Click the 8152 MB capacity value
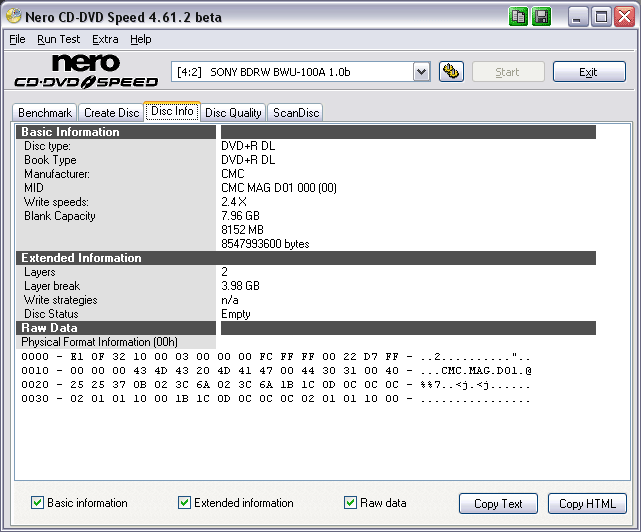This screenshot has width=641, height=532. coord(242,229)
